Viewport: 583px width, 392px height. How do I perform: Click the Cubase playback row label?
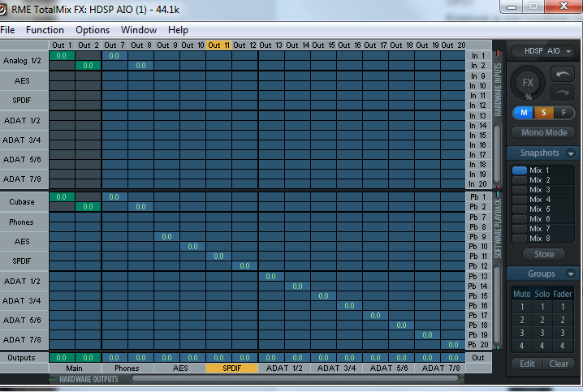(22, 202)
